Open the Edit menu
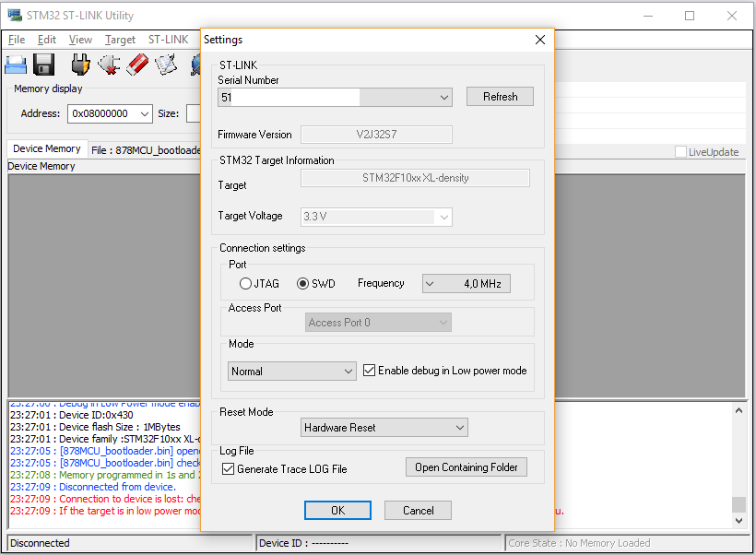This screenshot has height=555, width=756. tap(47, 40)
